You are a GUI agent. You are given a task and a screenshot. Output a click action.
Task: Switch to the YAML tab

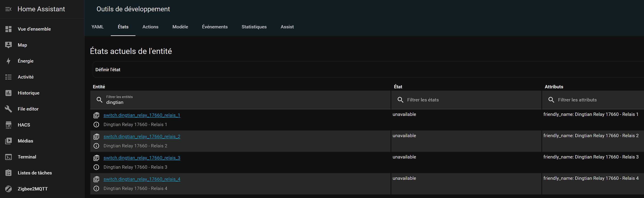(97, 27)
